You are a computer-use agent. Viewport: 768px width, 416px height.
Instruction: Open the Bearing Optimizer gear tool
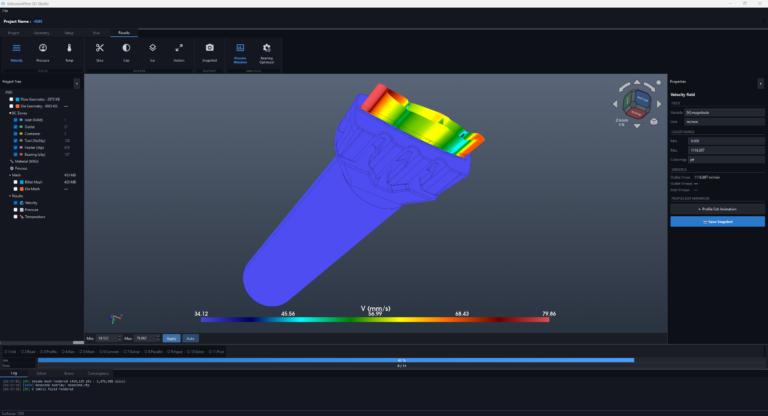click(266, 48)
